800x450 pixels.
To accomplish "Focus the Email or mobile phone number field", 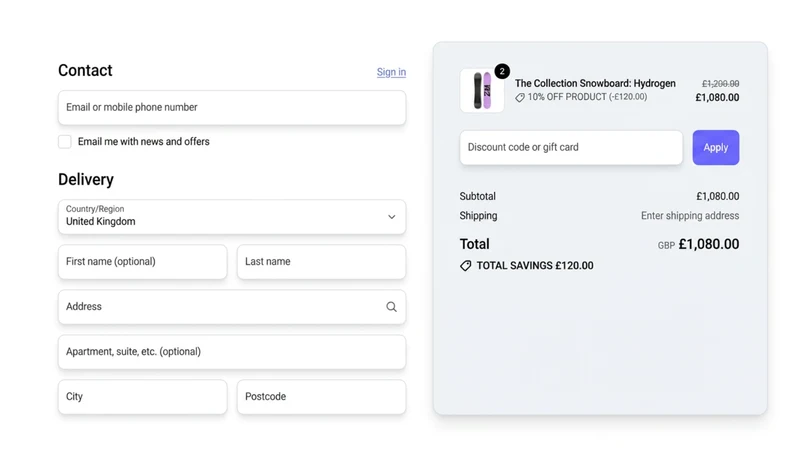I will point(232,108).
